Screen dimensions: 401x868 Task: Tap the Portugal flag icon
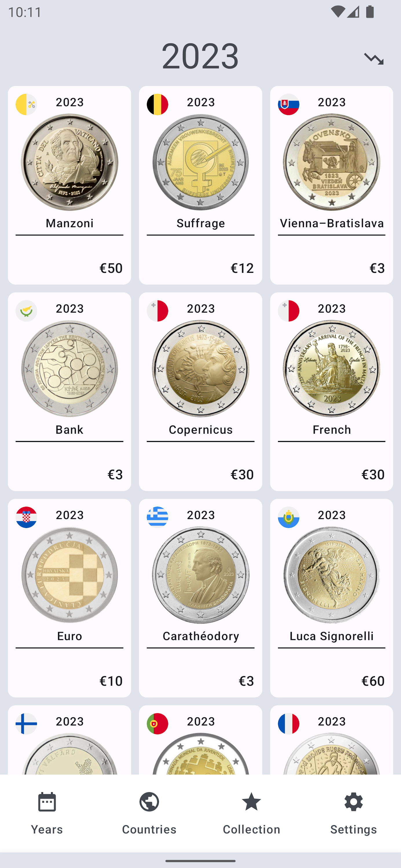tap(157, 723)
